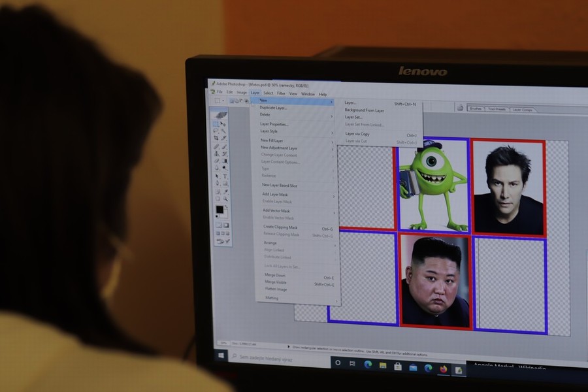Select the Eraser tool
Image resolution: width=588 pixels, height=392 pixels.
pos(216,161)
